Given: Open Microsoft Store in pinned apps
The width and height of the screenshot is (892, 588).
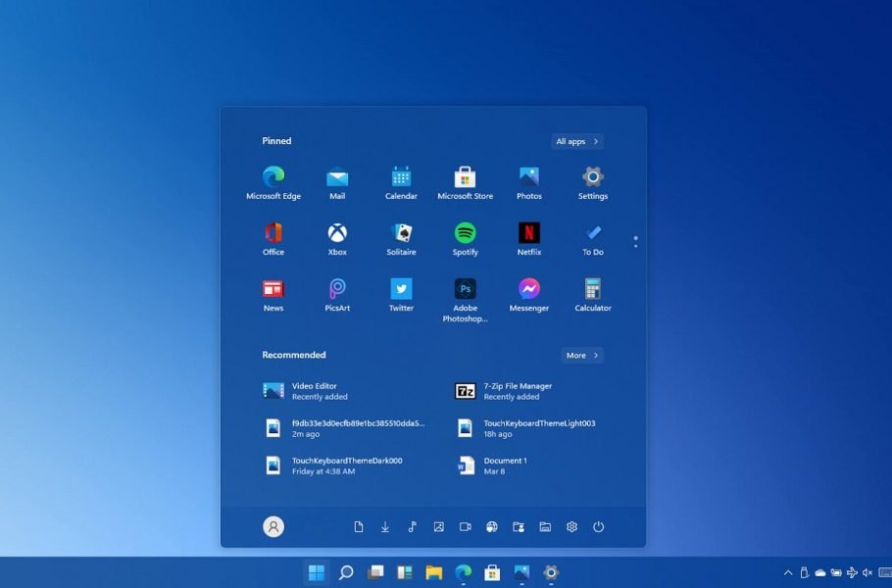Looking at the screenshot, I should 465,182.
